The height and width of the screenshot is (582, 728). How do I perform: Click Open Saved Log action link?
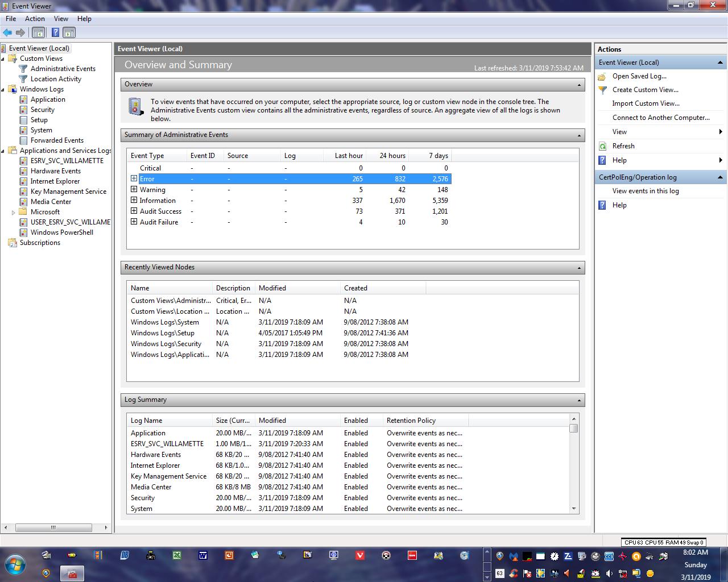click(x=639, y=76)
